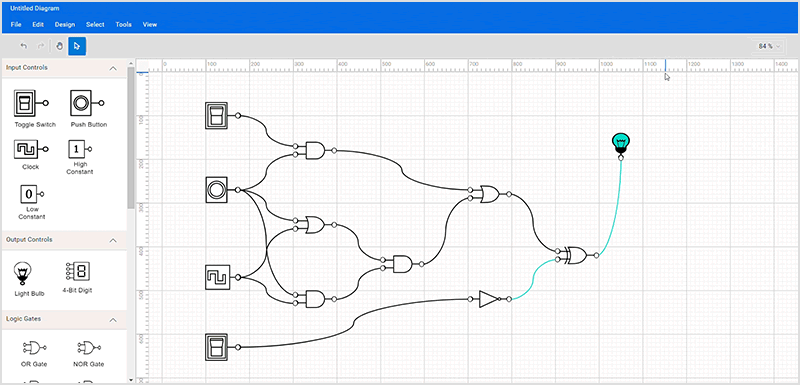Click the 4-Bit Digit label
800x385 pixels.
pyautogui.click(x=78, y=290)
